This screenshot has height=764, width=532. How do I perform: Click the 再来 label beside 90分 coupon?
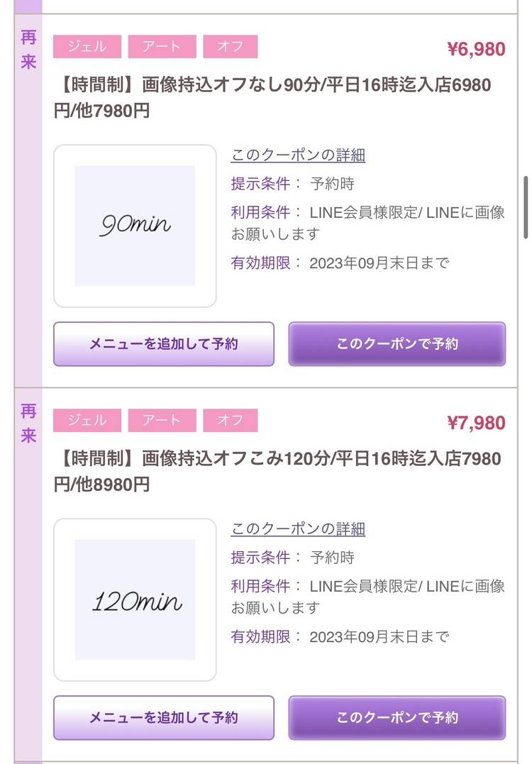pos(28,50)
